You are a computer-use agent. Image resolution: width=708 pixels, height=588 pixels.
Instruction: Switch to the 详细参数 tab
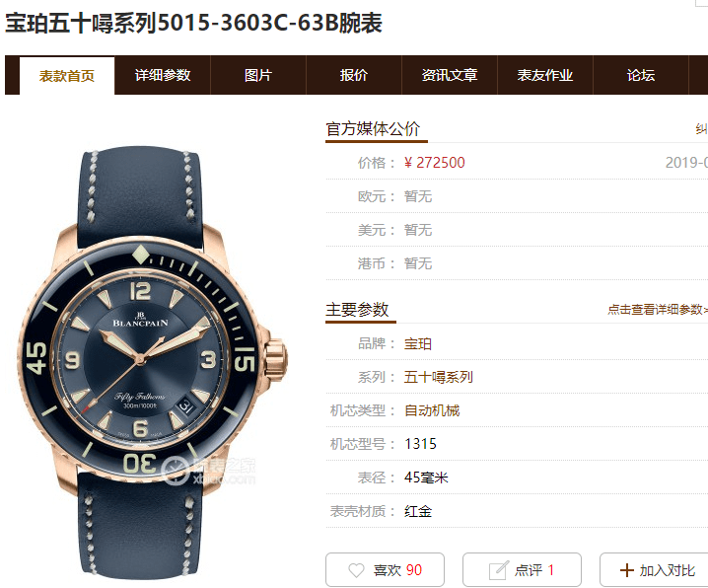point(163,75)
